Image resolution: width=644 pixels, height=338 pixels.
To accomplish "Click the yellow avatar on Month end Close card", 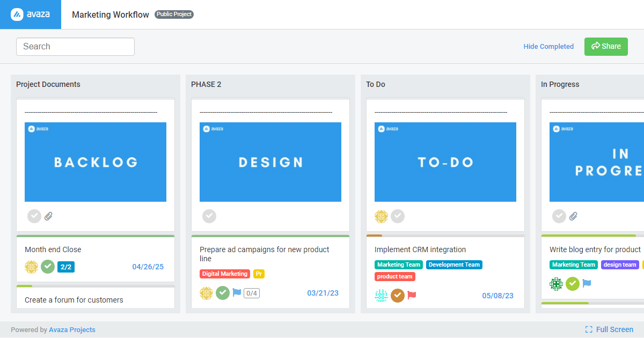I will click(x=31, y=267).
